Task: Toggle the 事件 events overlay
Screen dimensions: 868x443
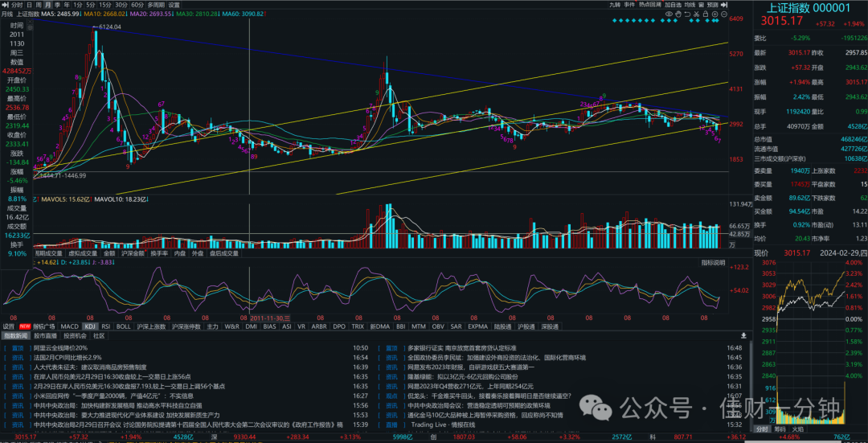Action: (629, 5)
